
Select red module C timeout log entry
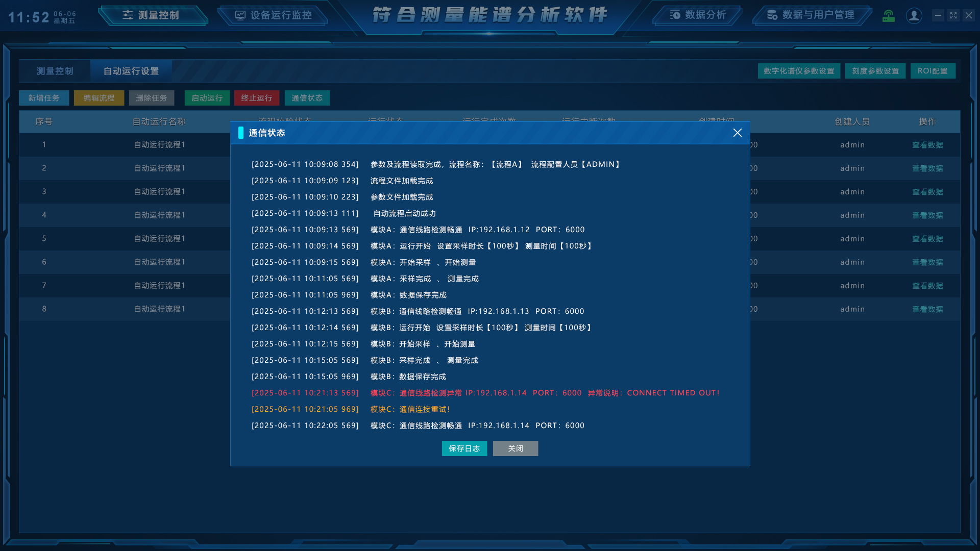tap(485, 393)
